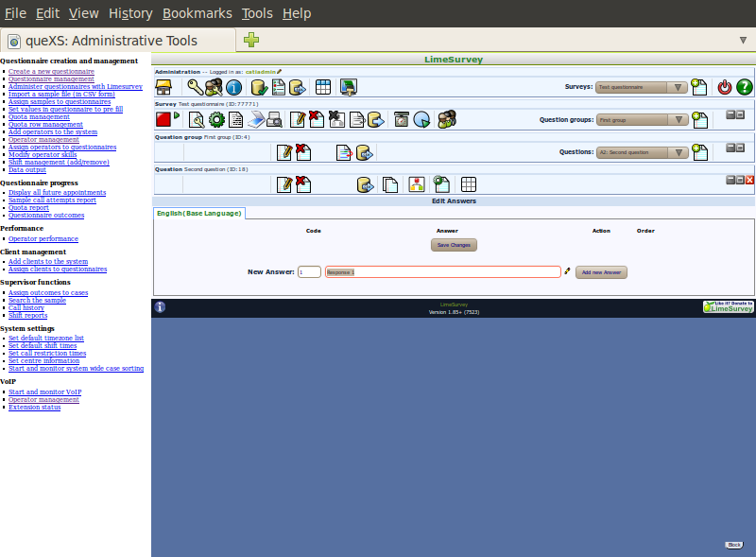Click the pencil icon beside the answer field
Image resolution: width=756 pixels, height=557 pixels.
point(567,271)
